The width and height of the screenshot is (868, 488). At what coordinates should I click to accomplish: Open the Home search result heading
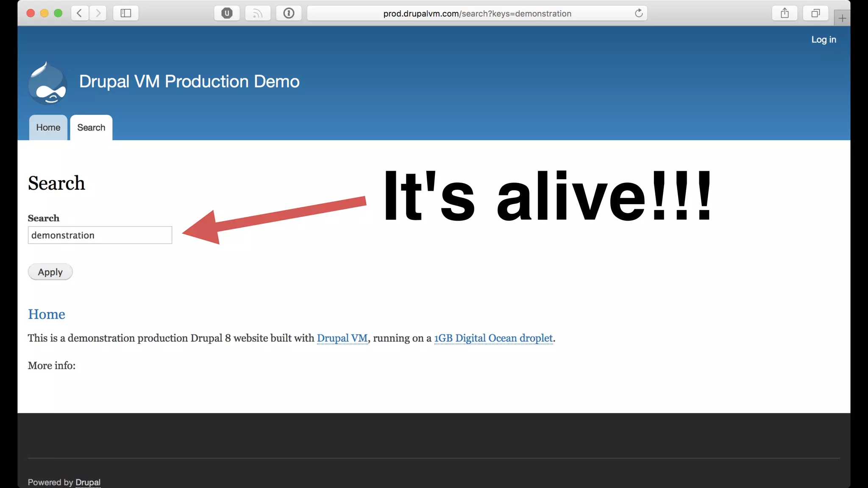click(47, 314)
